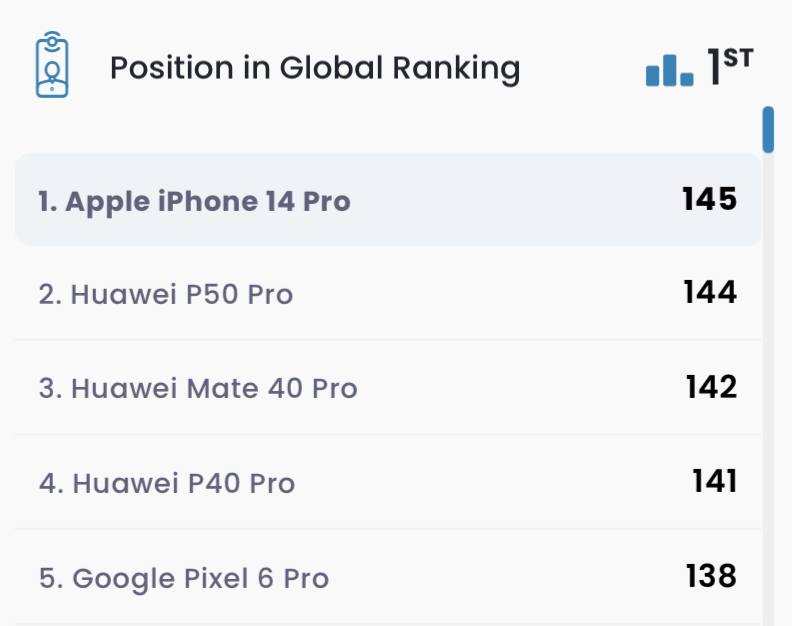
Task: Click the score 144 for Huawei P50 Pro
Action: pyautogui.click(x=710, y=292)
